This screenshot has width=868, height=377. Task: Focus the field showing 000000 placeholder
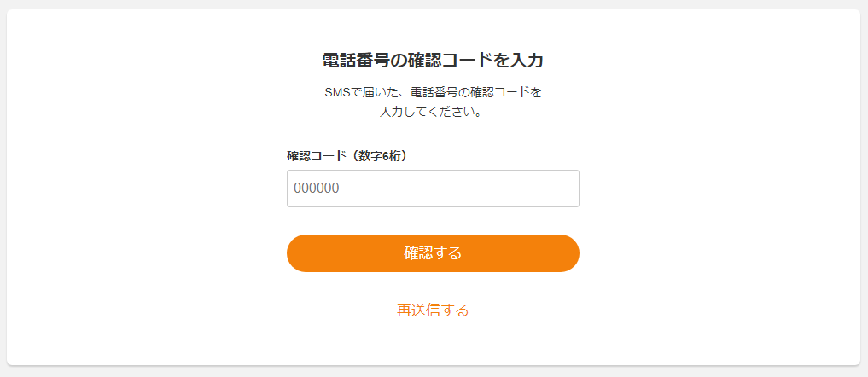pos(433,188)
